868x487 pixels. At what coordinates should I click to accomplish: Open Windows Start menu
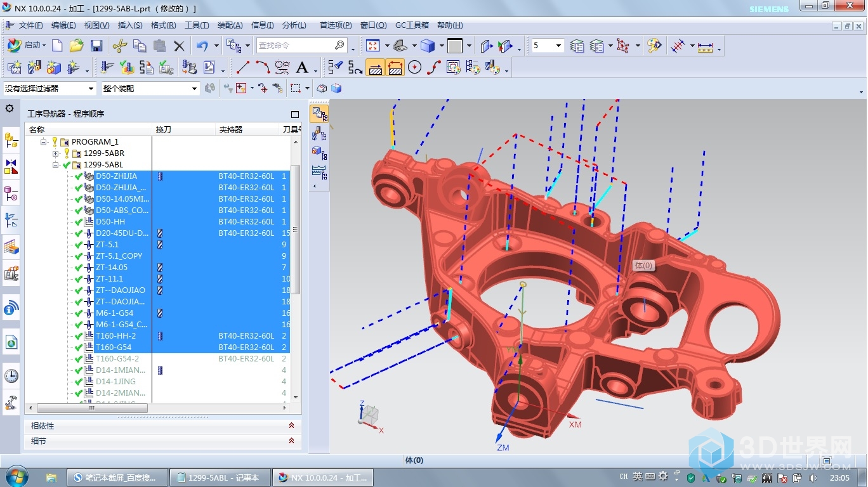(16, 476)
